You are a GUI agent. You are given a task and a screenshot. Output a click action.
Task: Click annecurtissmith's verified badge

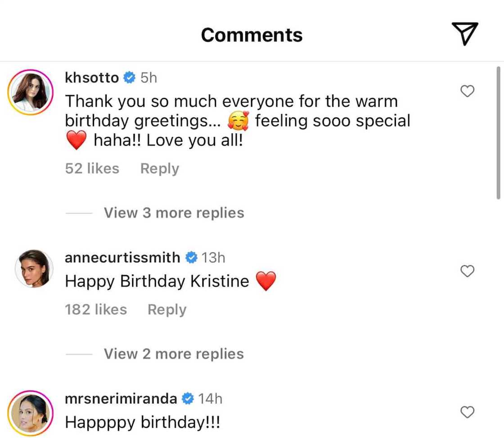pos(191,258)
